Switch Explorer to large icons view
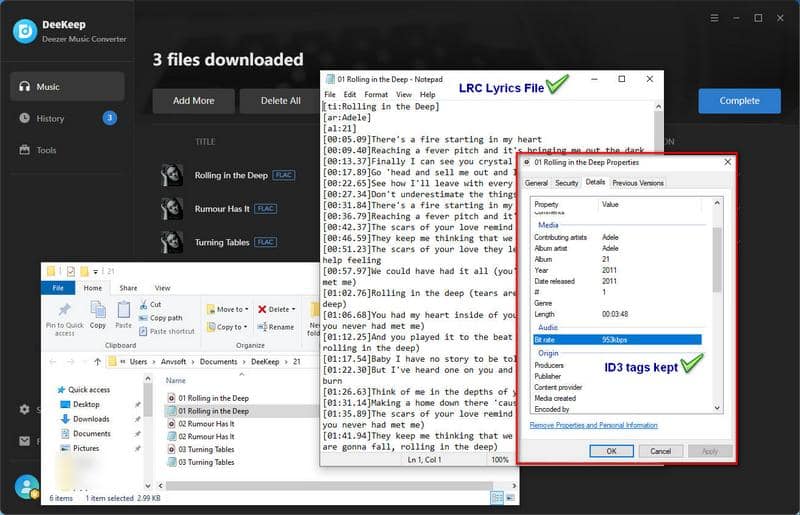Image resolution: width=800 pixels, height=515 pixels. 510,498
